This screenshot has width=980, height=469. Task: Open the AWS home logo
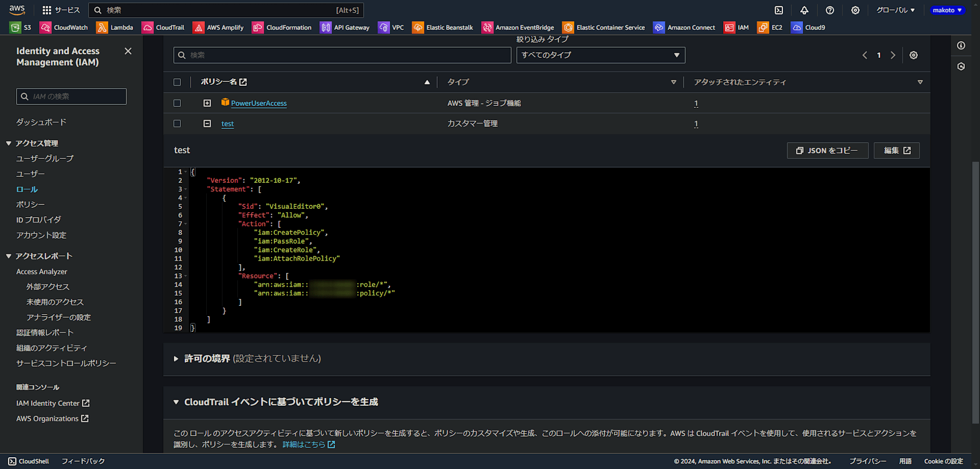(x=17, y=10)
